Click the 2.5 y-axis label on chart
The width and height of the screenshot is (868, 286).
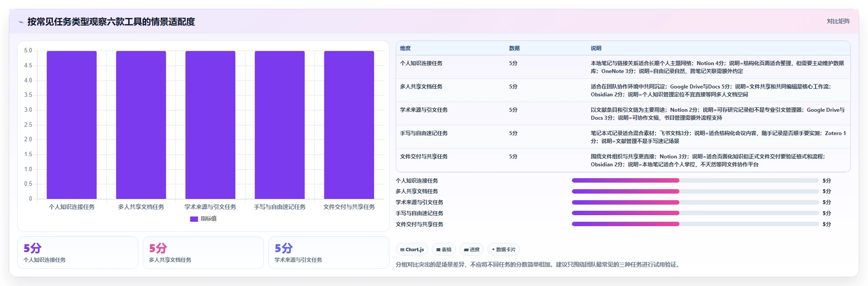[x=28, y=125]
